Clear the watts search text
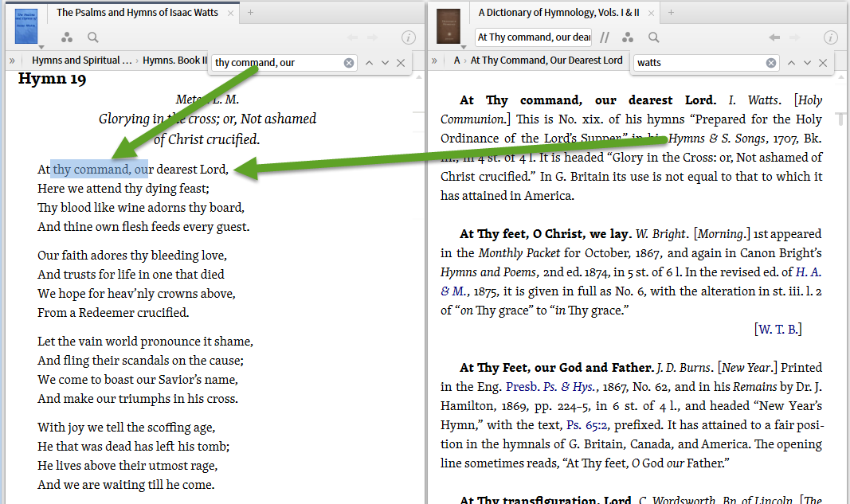Image resolution: width=850 pixels, height=504 pixels. 770,61
